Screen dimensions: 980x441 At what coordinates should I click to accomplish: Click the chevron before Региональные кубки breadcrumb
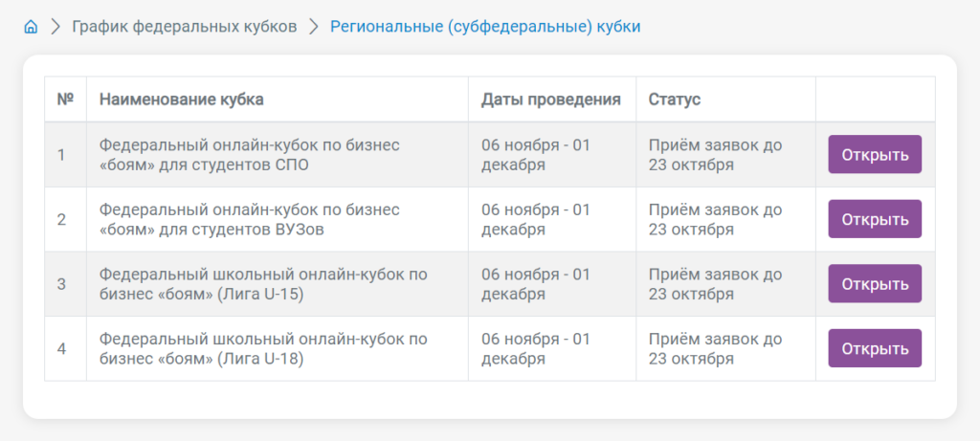tap(314, 27)
